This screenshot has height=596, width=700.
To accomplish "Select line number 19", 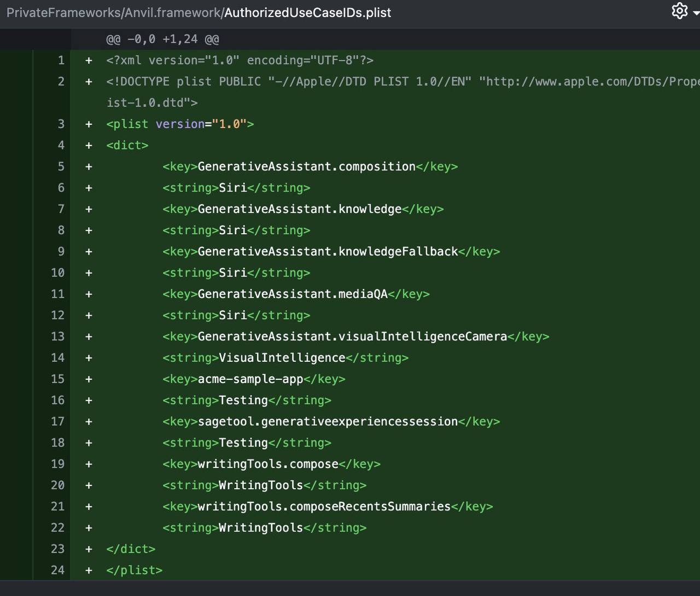I will [57, 464].
